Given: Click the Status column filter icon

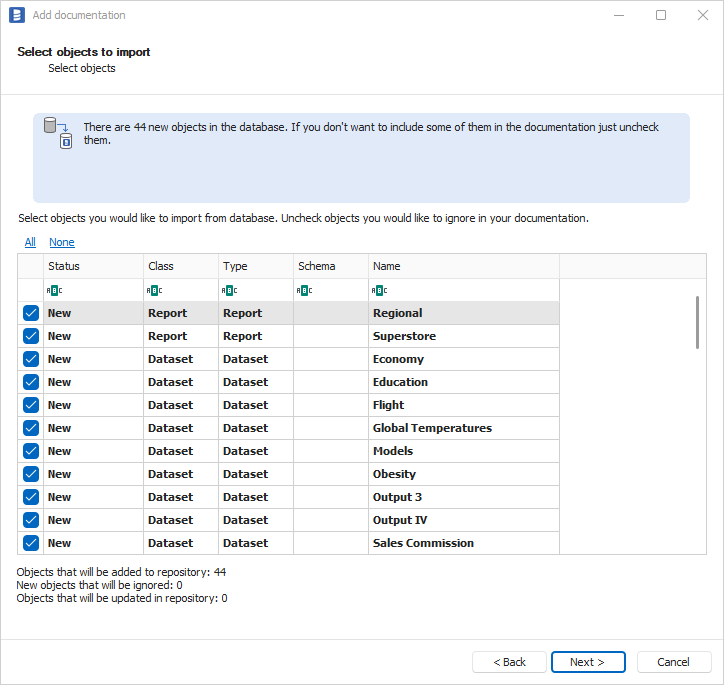Looking at the screenshot, I should pos(54,290).
